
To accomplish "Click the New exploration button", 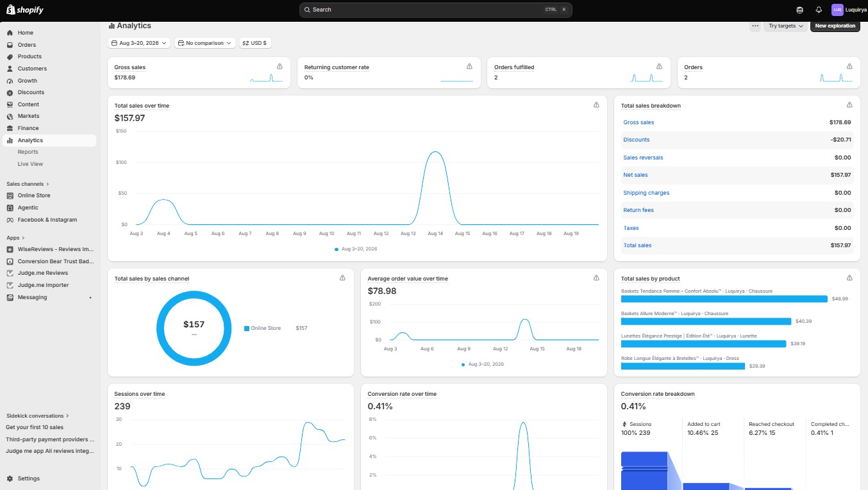I will (835, 26).
